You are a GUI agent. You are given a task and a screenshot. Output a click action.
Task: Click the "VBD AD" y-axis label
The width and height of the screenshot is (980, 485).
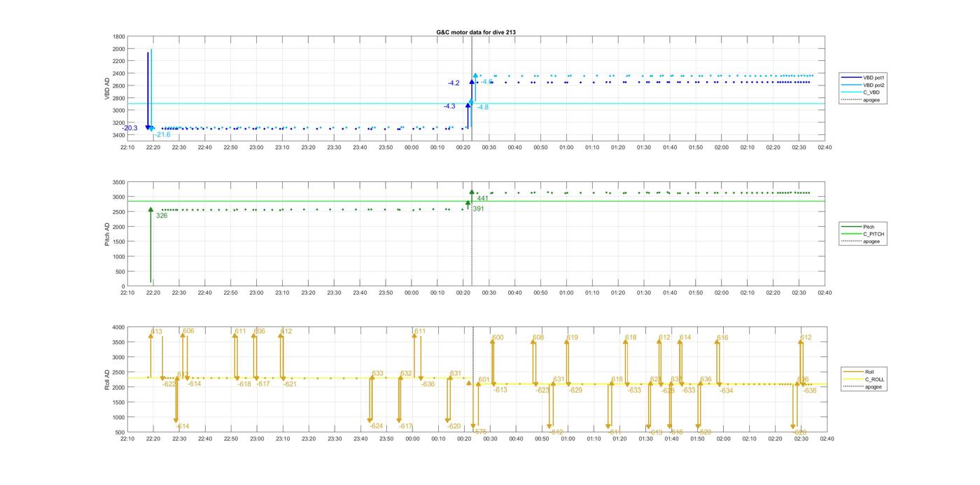tap(107, 89)
